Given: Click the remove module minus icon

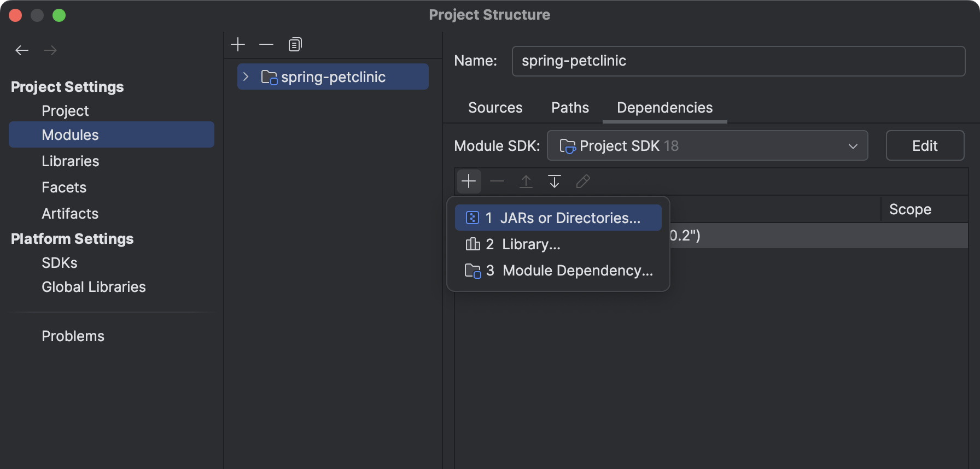Looking at the screenshot, I should 266,44.
